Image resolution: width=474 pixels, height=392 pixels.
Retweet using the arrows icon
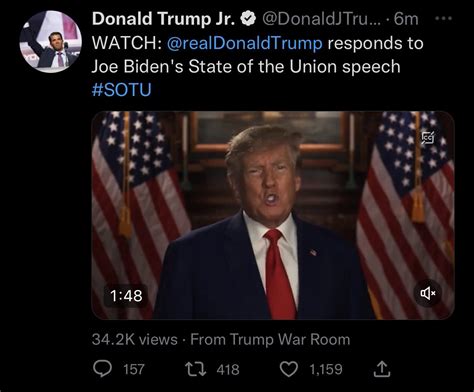point(196,369)
